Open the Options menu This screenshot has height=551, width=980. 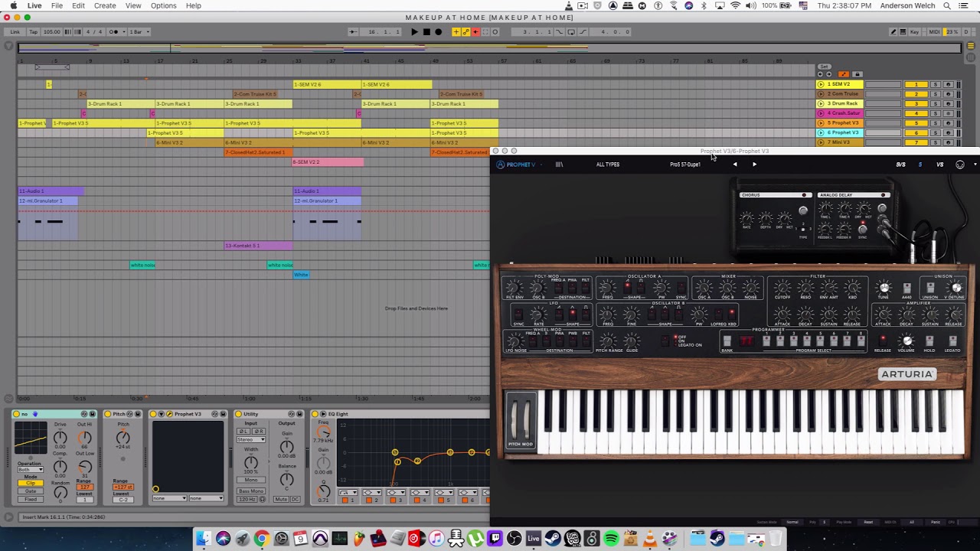tap(164, 5)
